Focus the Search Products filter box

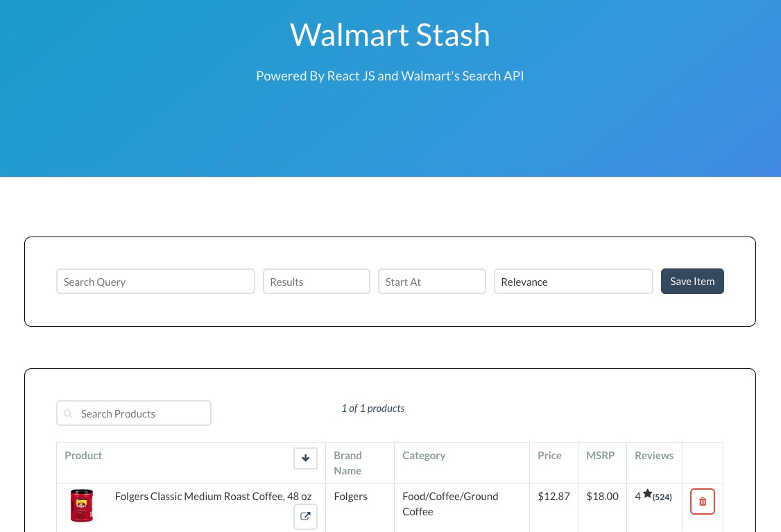(x=134, y=413)
